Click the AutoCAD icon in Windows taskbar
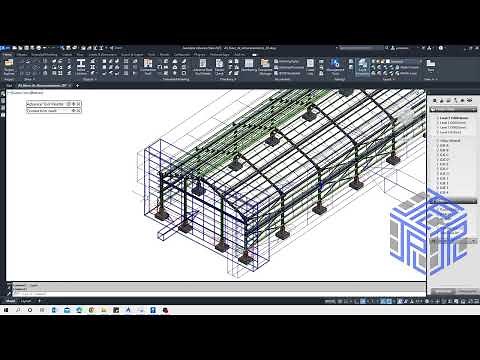This screenshot has height=360, width=480. coord(128,310)
